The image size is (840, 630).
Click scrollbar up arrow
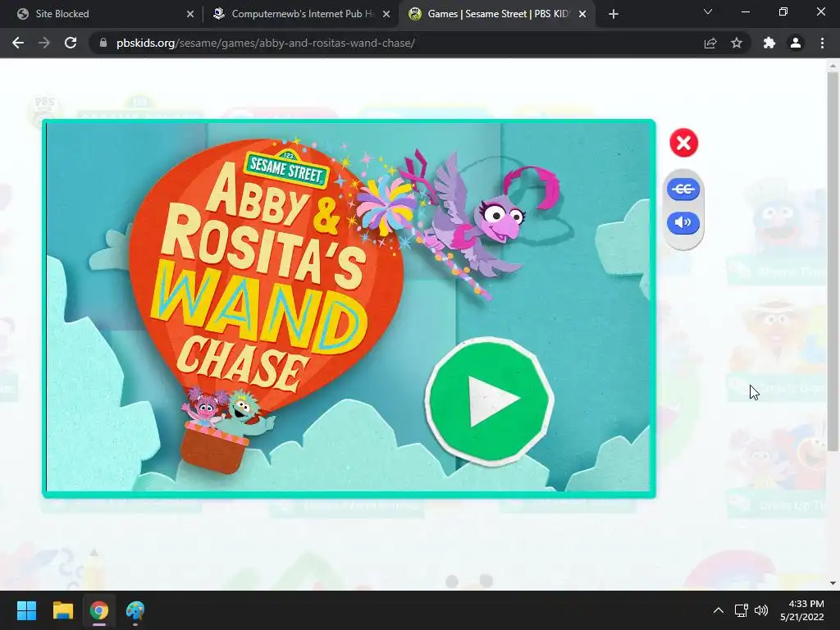[833, 66]
